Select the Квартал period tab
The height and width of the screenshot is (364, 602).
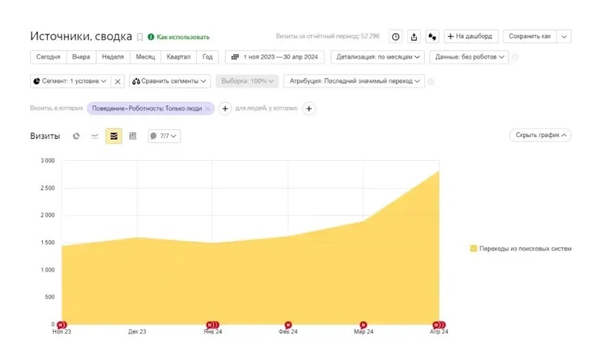[x=179, y=57]
